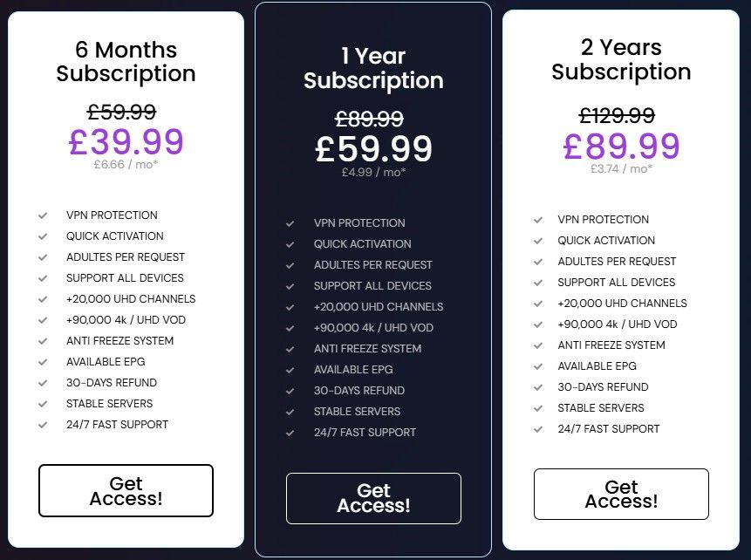Click checkmark beside Available EPG in 1 Year plan
Screen dimensions: 751x560
click(x=290, y=370)
